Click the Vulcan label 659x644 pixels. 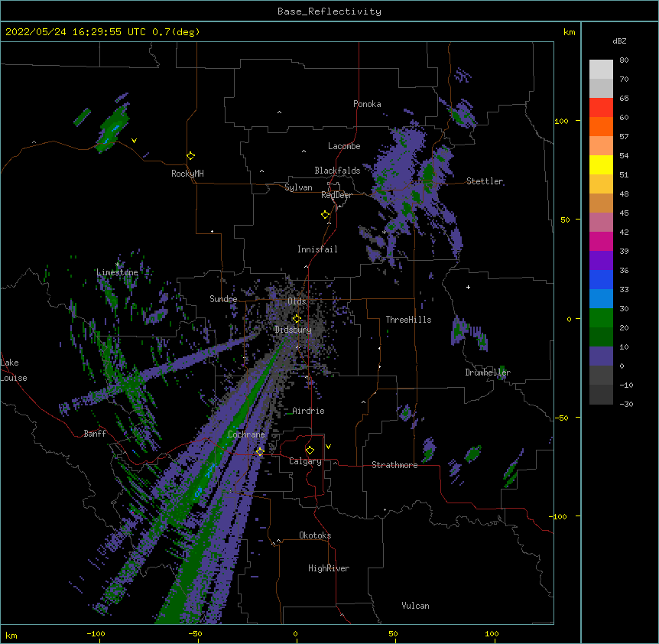(415, 606)
